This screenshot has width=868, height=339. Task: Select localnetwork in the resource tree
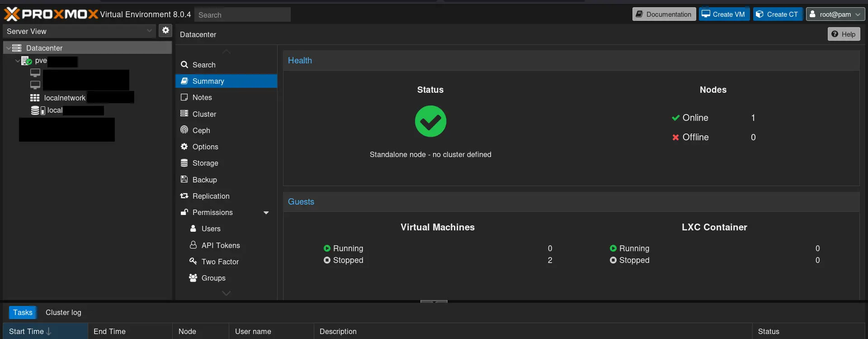click(65, 98)
